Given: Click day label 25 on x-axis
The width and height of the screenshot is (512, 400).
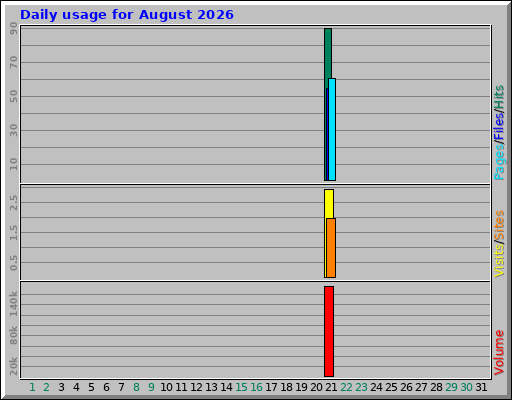Looking at the screenshot, I should pyautogui.click(x=391, y=387).
